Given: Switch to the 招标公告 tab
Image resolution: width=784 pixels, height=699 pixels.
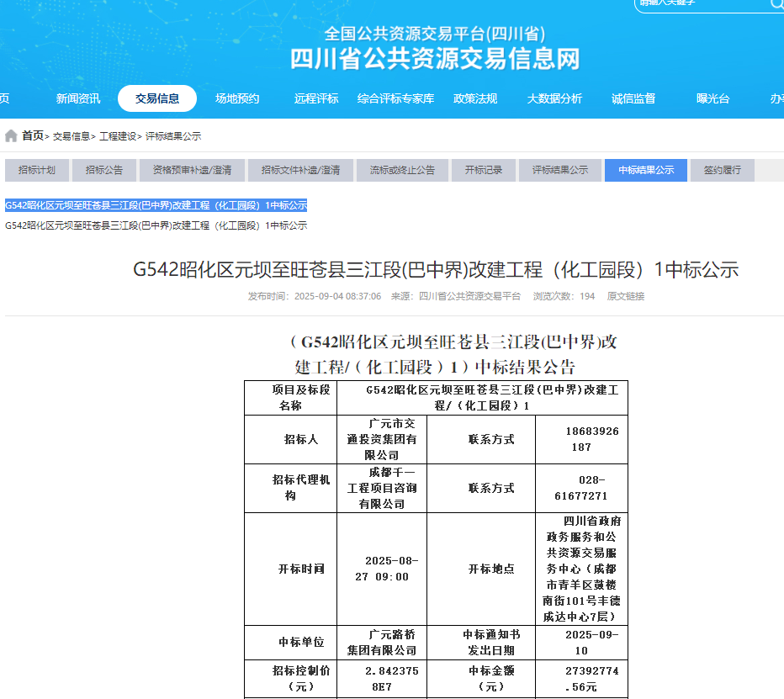Looking at the screenshot, I should coord(103,169).
